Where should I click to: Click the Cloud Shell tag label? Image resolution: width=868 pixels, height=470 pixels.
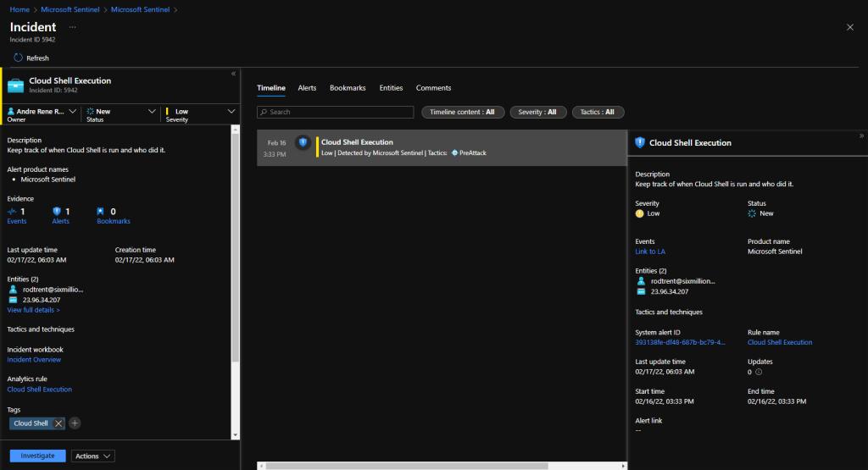coord(31,423)
